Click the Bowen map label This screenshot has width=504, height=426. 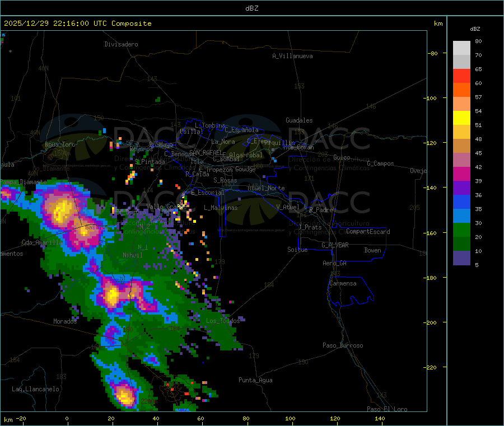[x=372, y=250]
